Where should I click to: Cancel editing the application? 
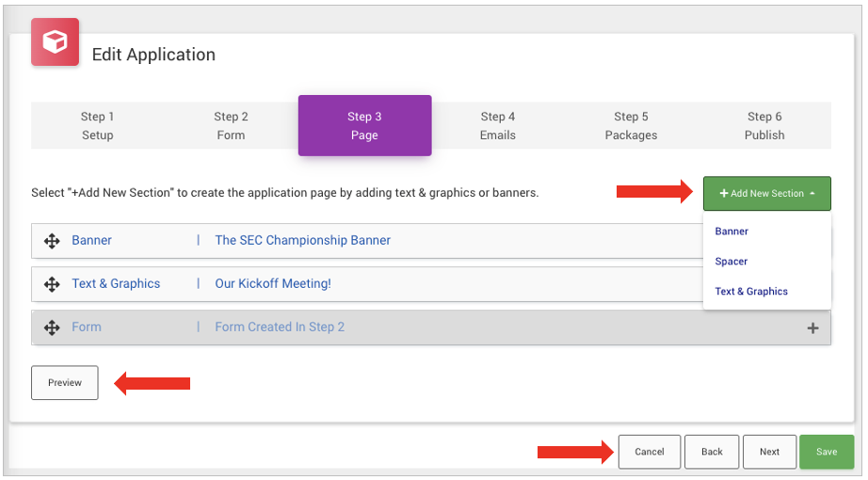(x=649, y=452)
